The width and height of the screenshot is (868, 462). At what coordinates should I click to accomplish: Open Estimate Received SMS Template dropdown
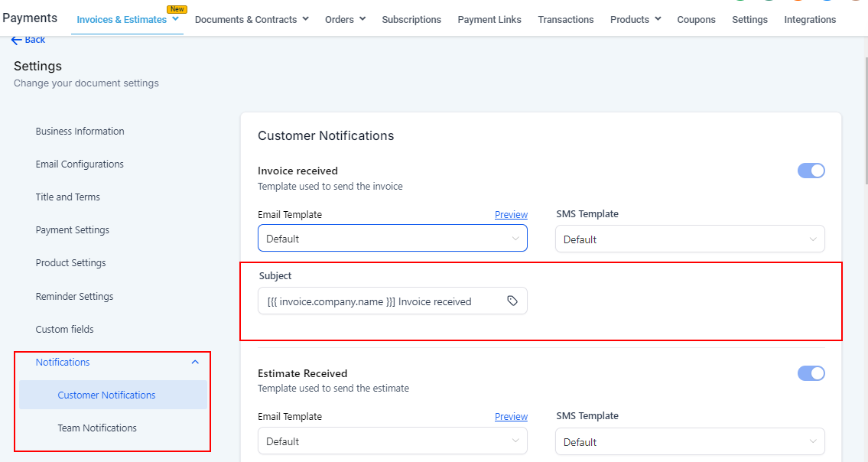coord(690,442)
